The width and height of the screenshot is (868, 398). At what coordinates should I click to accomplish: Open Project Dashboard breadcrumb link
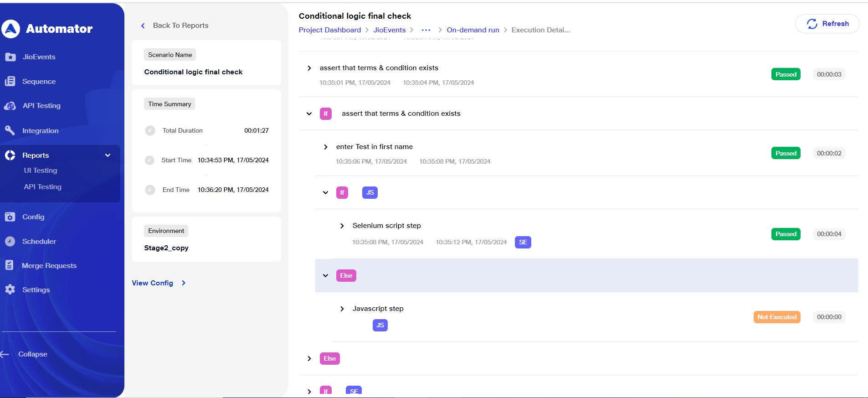[330, 30]
